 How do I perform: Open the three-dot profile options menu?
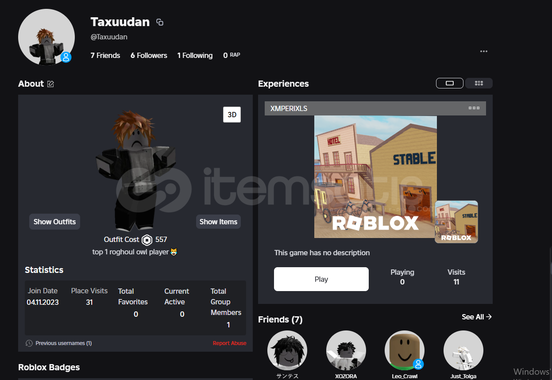pos(484,51)
